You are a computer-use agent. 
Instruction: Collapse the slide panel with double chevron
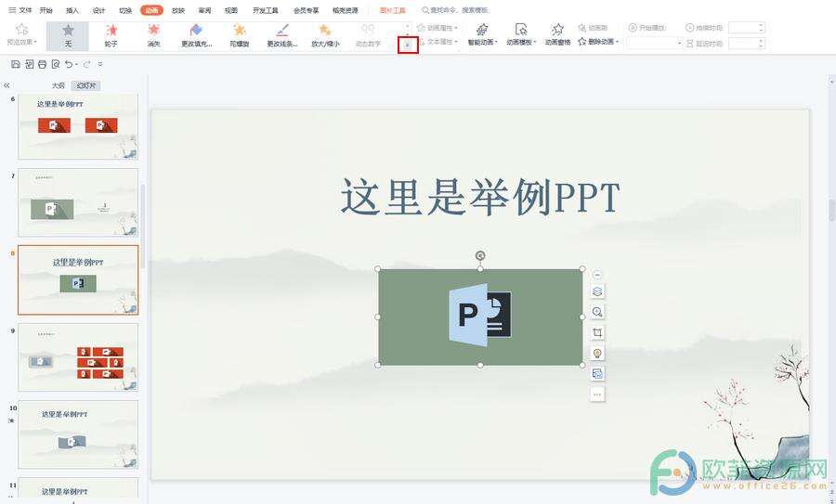tap(7, 85)
